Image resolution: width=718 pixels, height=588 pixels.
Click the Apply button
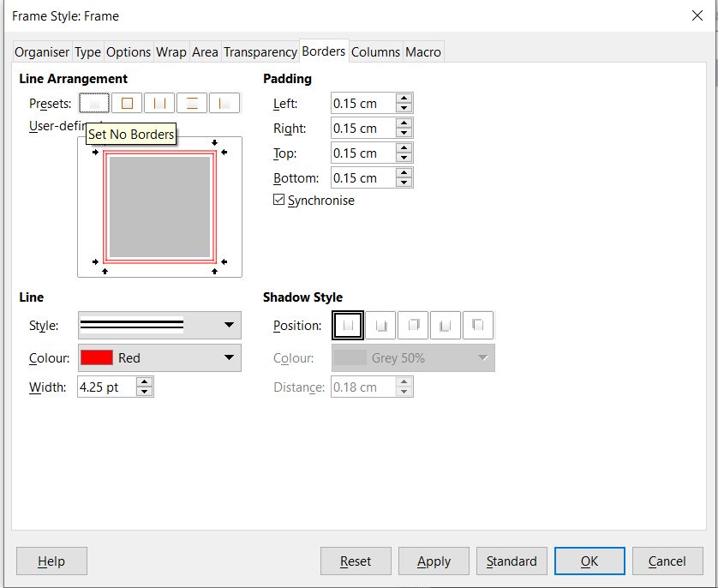tap(434, 561)
